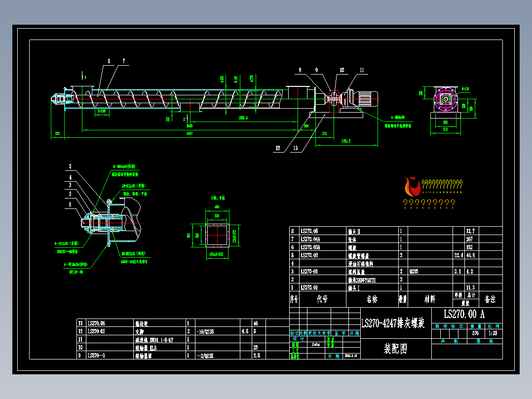Click drawing number LS270.00 A in title block
The image size is (532, 399).
coord(464,314)
